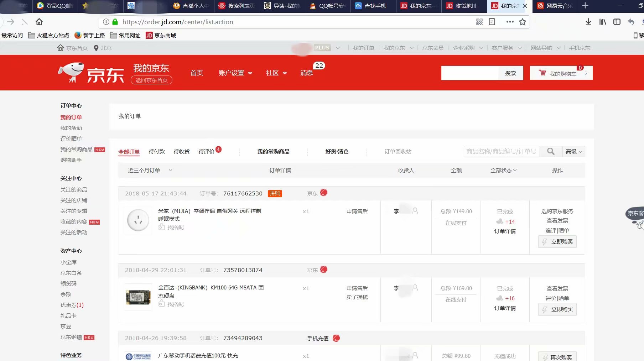644x361 pixels.
Task: Click 订单详情 for order 76117662530
Action: 505,231
